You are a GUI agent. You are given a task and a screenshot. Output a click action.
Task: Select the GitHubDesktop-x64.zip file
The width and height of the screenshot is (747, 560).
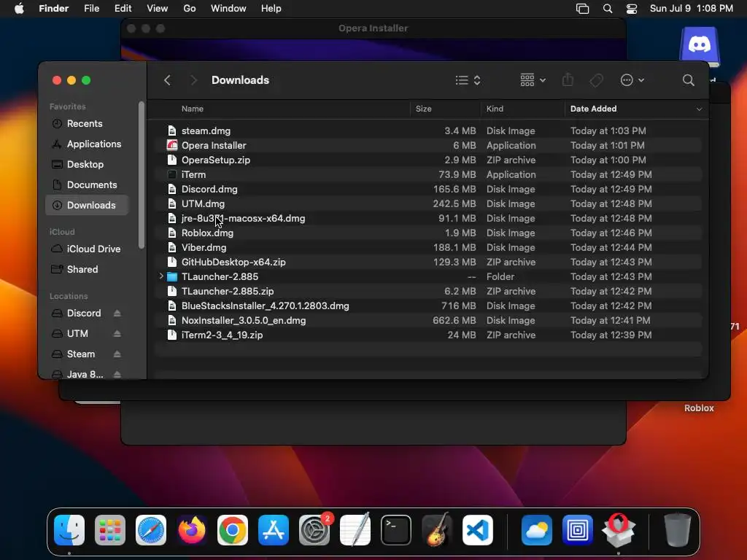click(x=427, y=262)
